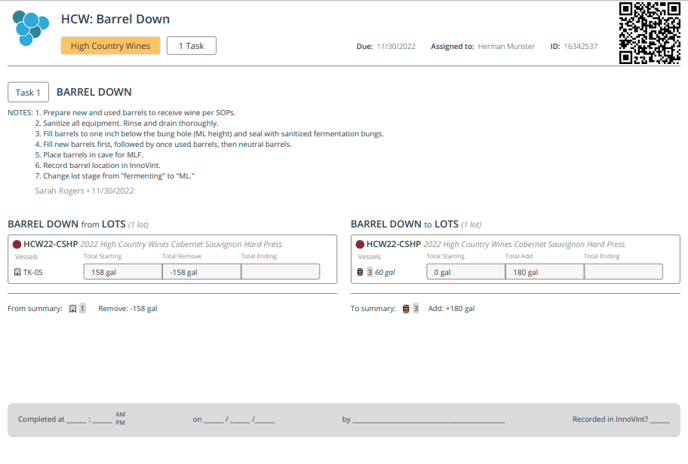Click the assignee name Herman Munster

[x=506, y=46]
